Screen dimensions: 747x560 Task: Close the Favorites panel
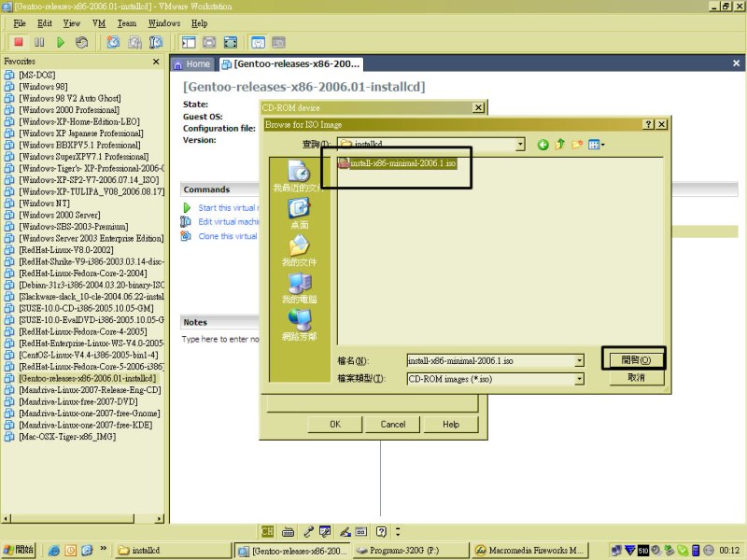156,62
